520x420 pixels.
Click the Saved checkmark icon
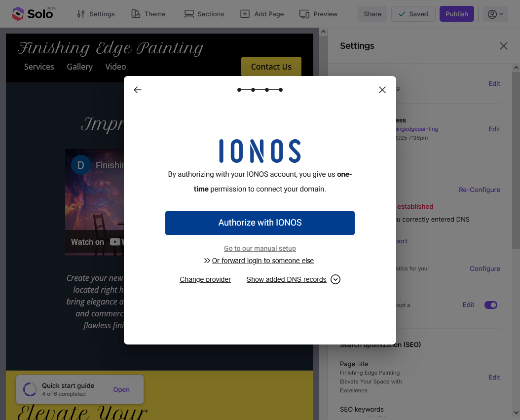tap(402, 14)
